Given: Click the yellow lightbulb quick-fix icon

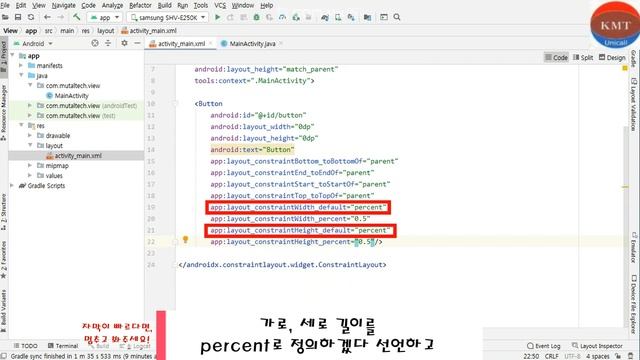Looking at the screenshot, I should pos(185,239).
